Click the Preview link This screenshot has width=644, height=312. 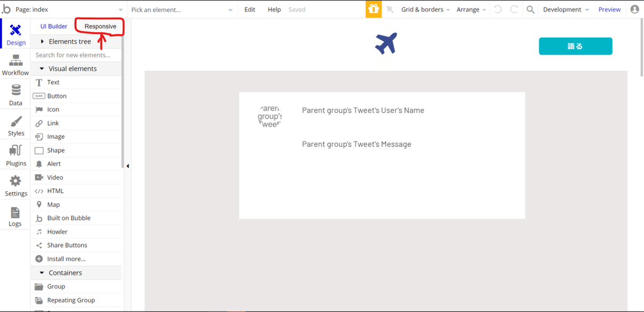coord(609,10)
